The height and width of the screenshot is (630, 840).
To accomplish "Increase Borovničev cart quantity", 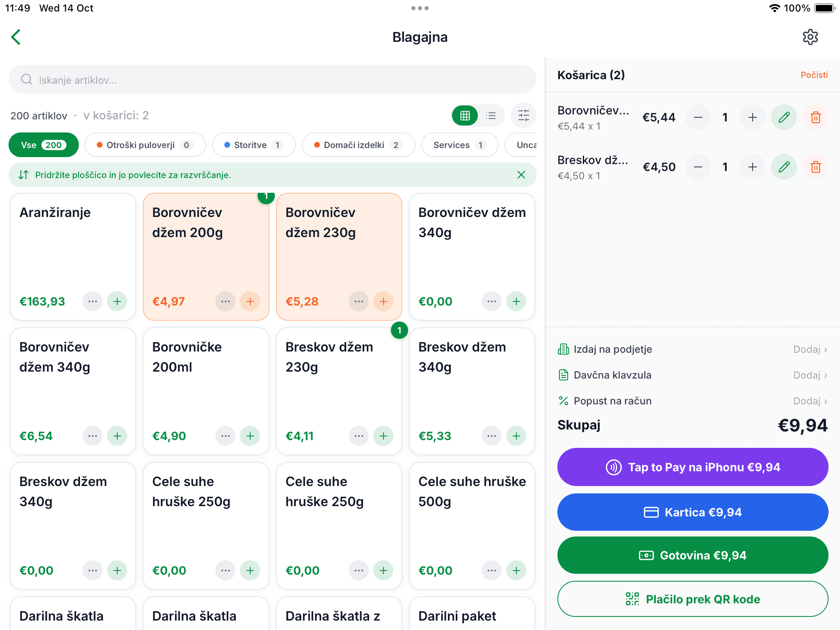I will 753,117.
